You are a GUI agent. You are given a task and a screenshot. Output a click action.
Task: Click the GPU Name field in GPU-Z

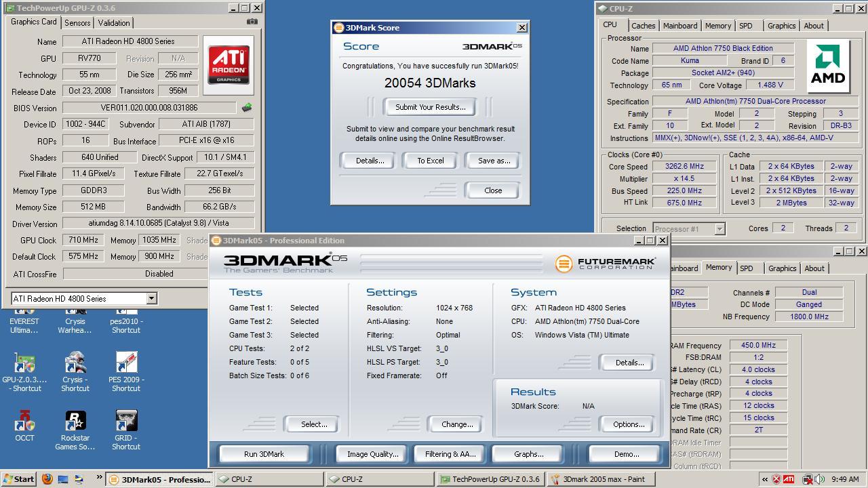[x=130, y=41]
